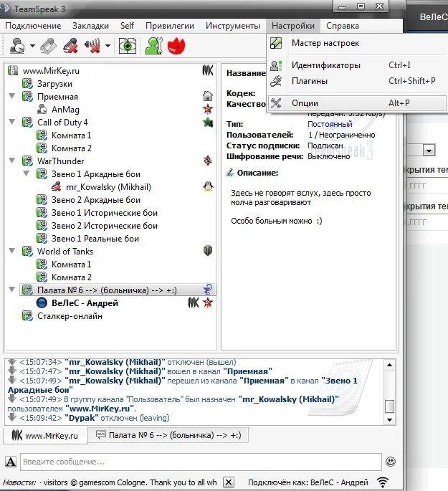
Task: Click the blue status circle of ВеЛеС
Action: point(42,302)
